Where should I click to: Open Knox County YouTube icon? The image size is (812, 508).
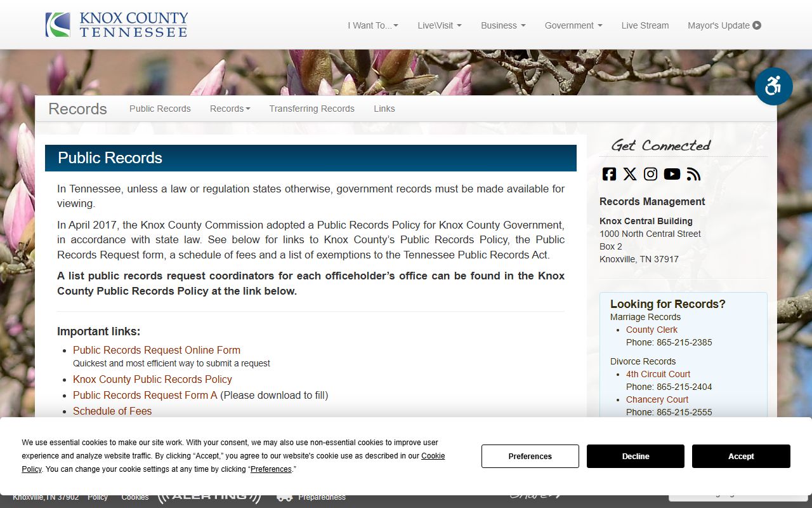[672, 174]
